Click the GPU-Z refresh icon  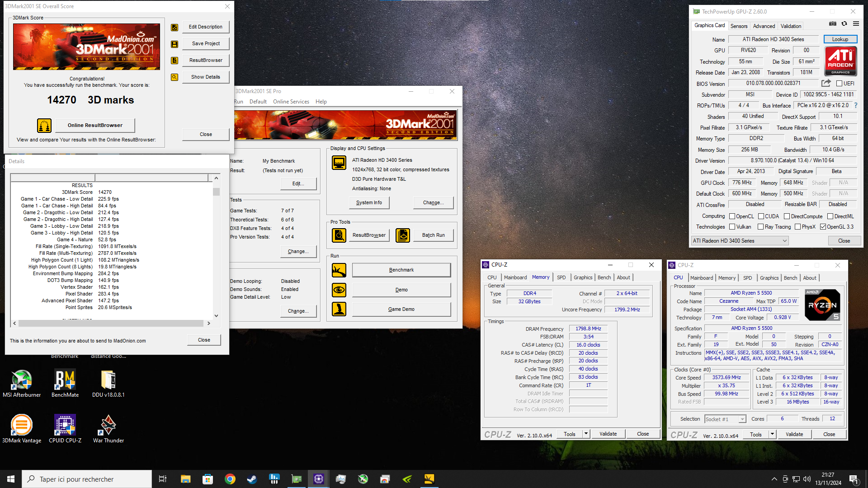point(844,23)
